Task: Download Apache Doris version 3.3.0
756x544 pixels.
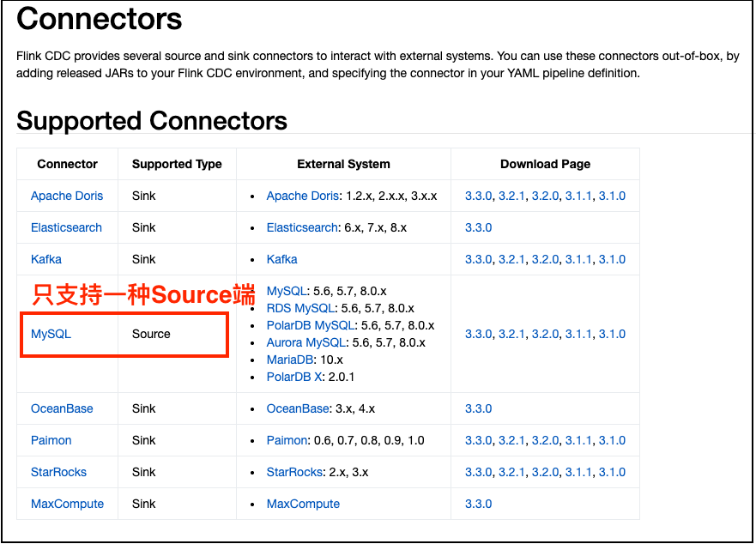Action: [x=478, y=196]
